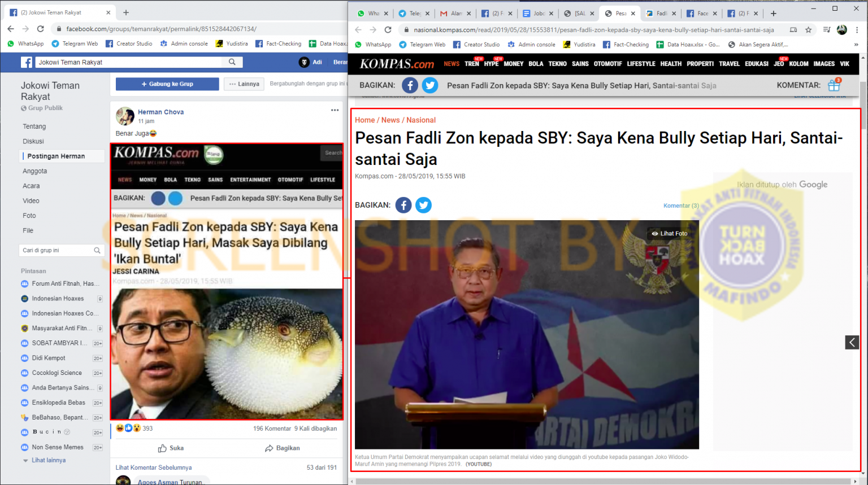This screenshot has width=868, height=485.
Task: Click the left chevron side panel arrow
Action: (852, 342)
